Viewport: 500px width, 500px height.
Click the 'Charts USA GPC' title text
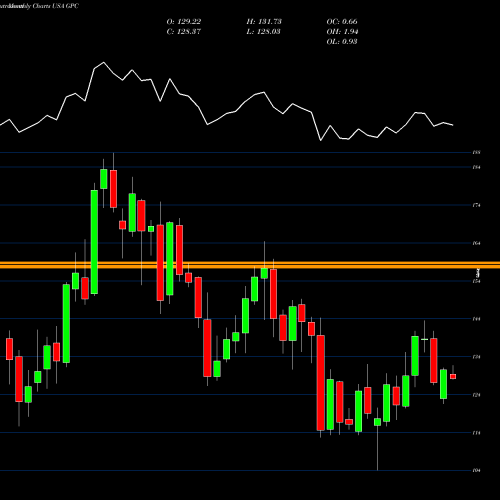(x=56, y=6)
